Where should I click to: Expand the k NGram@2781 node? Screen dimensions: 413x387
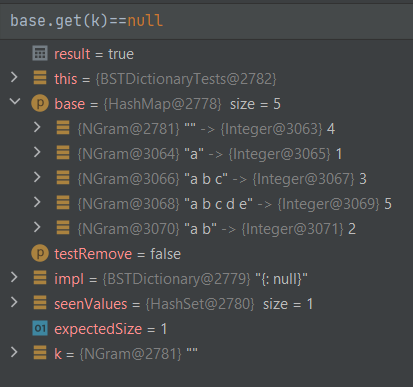pyautogui.click(x=14, y=352)
